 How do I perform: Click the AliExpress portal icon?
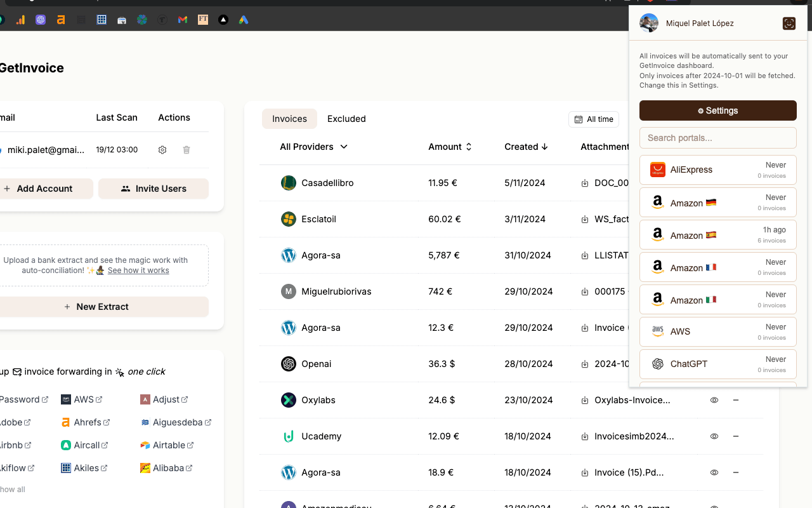[657, 170]
